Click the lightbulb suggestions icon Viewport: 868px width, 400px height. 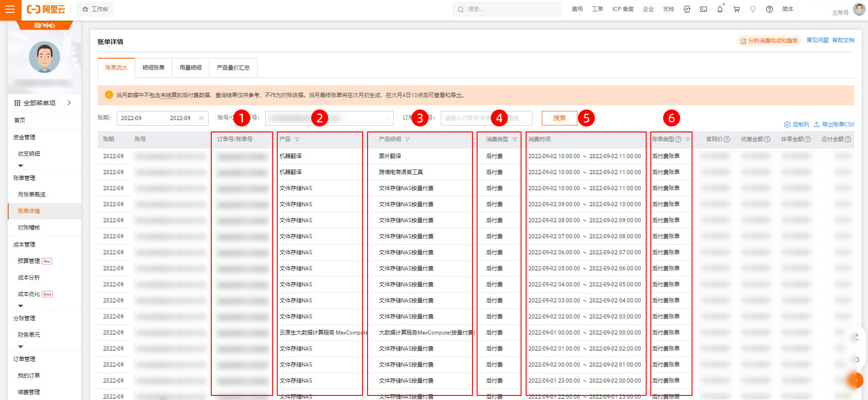(753, 9)
